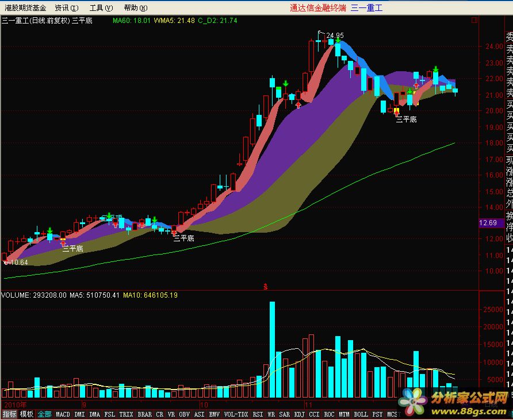This screenshot has width=513, height=420.
Task: Click the small red square icon at chart corner
Action: (474, 20)
